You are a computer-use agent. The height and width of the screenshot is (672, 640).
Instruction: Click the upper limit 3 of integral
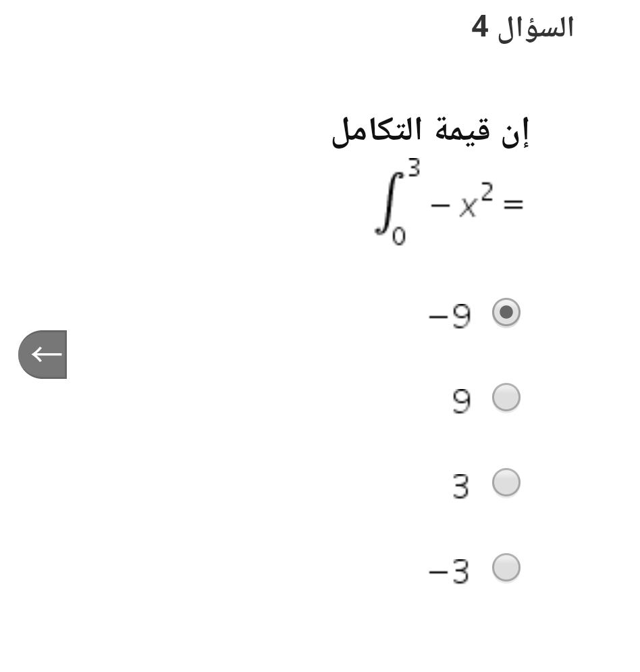pos(413,167)
